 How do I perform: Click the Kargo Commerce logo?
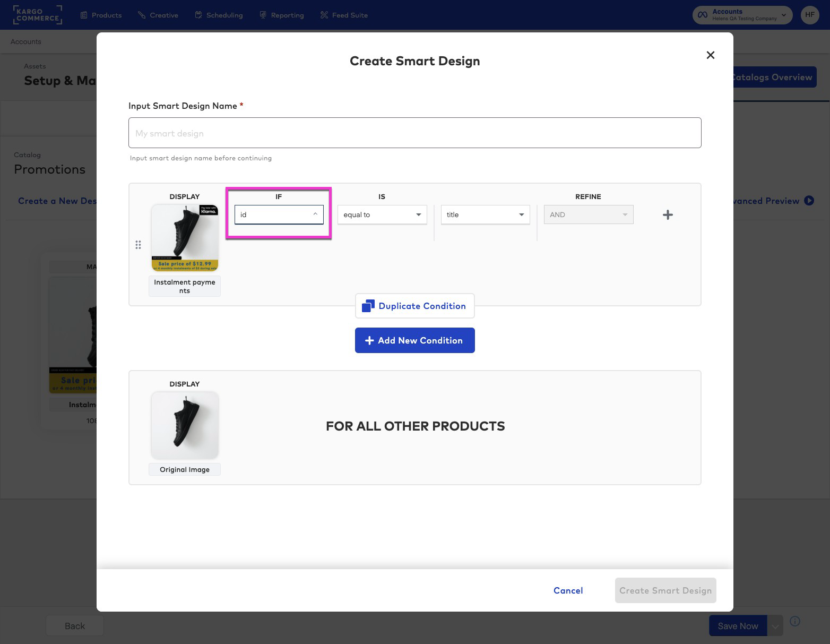(38, 14)
